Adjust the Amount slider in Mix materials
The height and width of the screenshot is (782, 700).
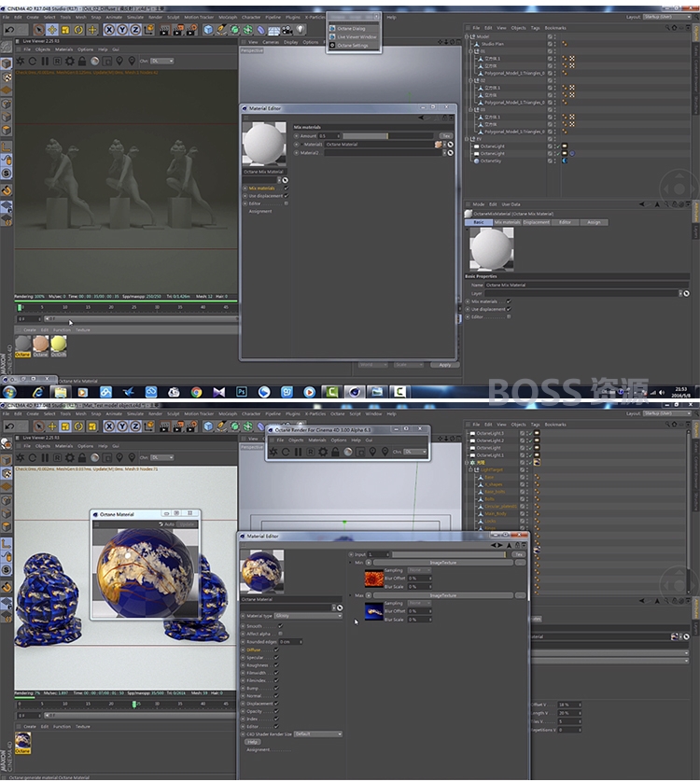(x=387, y=135)
